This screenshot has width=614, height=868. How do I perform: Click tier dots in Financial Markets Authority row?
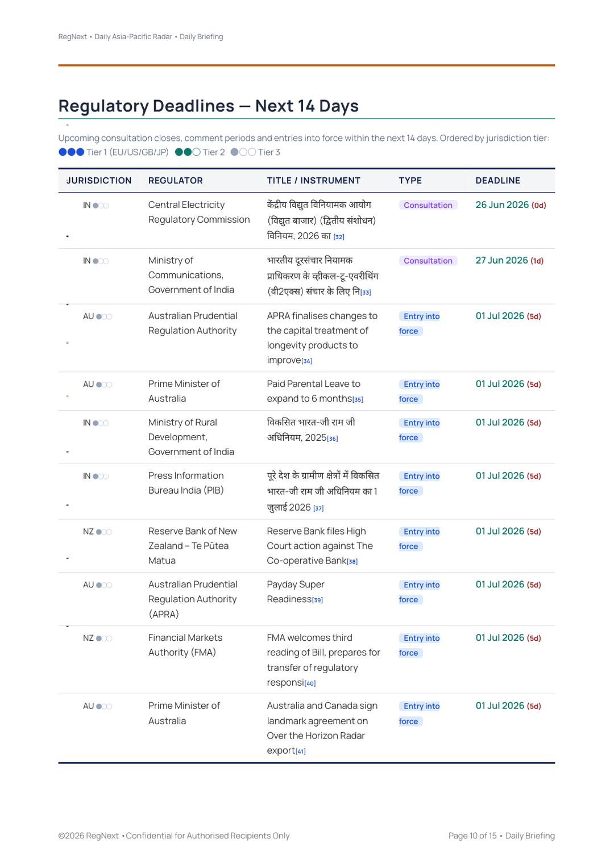[104, 639]
